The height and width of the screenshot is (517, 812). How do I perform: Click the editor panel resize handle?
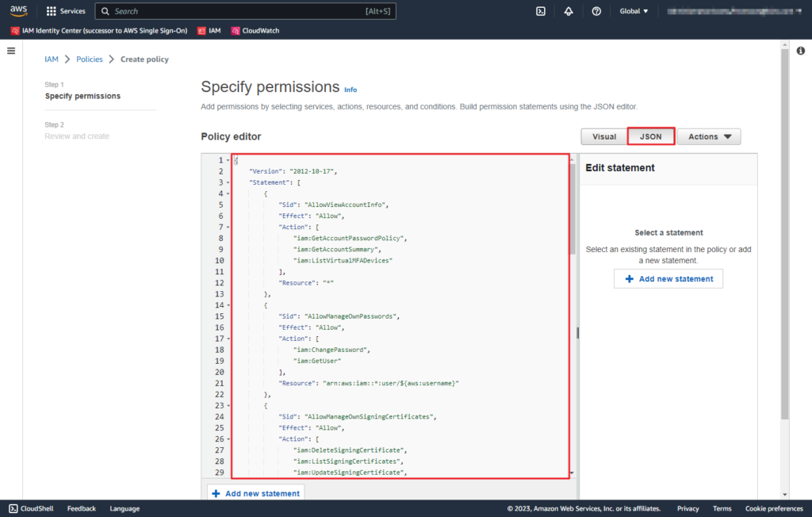tap(577, 332)
